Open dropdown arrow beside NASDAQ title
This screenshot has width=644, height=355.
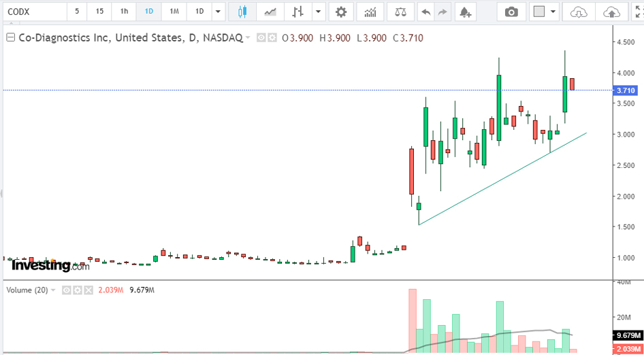pos(248,38)
